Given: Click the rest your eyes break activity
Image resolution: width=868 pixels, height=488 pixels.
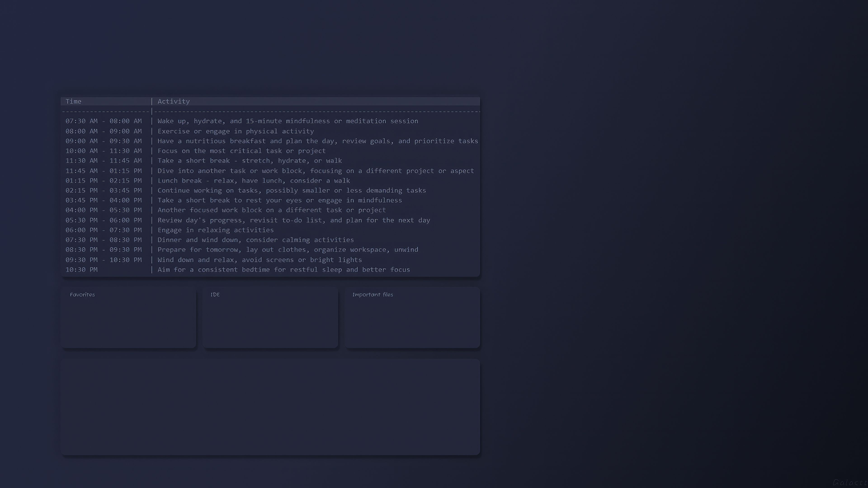Looking at the screenshot, I should [280, 200].
